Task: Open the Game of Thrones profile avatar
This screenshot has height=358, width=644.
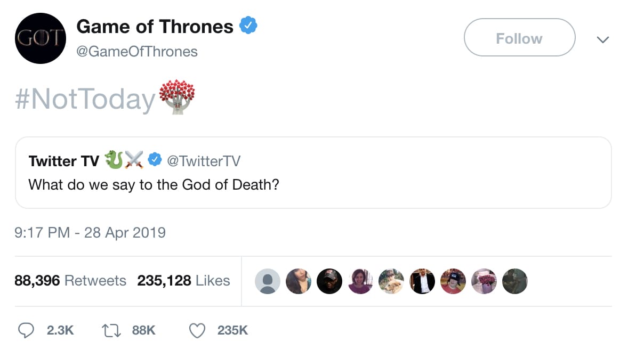Action: point(41,38)
